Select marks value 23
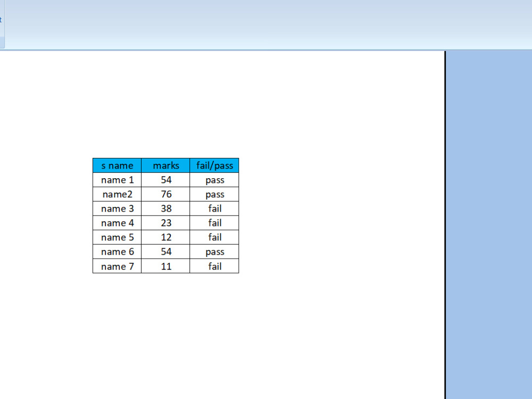Screen dimensions: 532x399 (x=165, y=223)
